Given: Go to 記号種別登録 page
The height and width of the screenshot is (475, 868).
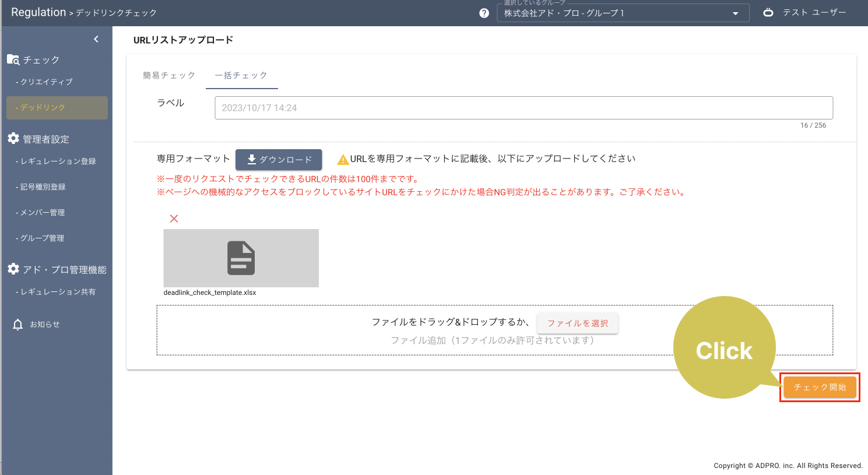Looking at the screenshot, I should point(43,187).
